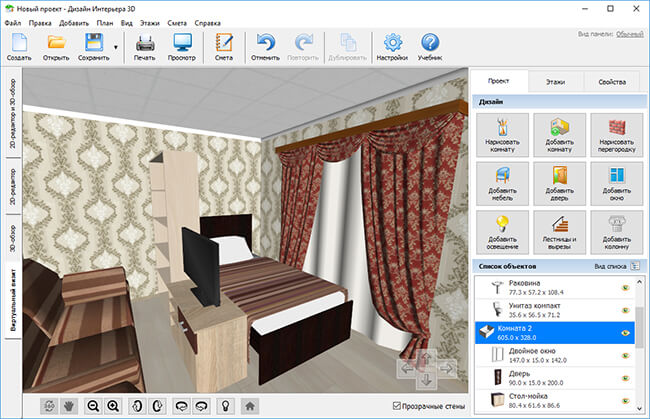
Task: Select the Унитаз компакт object row
Action: point(555,310)
